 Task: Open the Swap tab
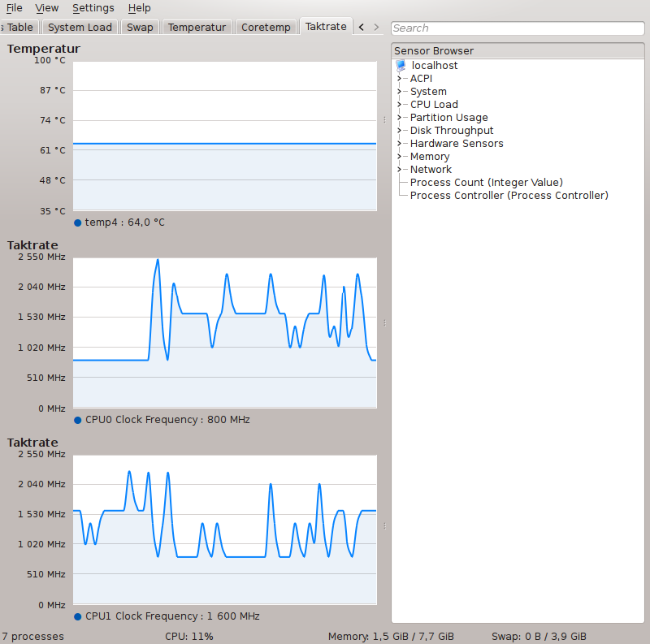(140, 28)
